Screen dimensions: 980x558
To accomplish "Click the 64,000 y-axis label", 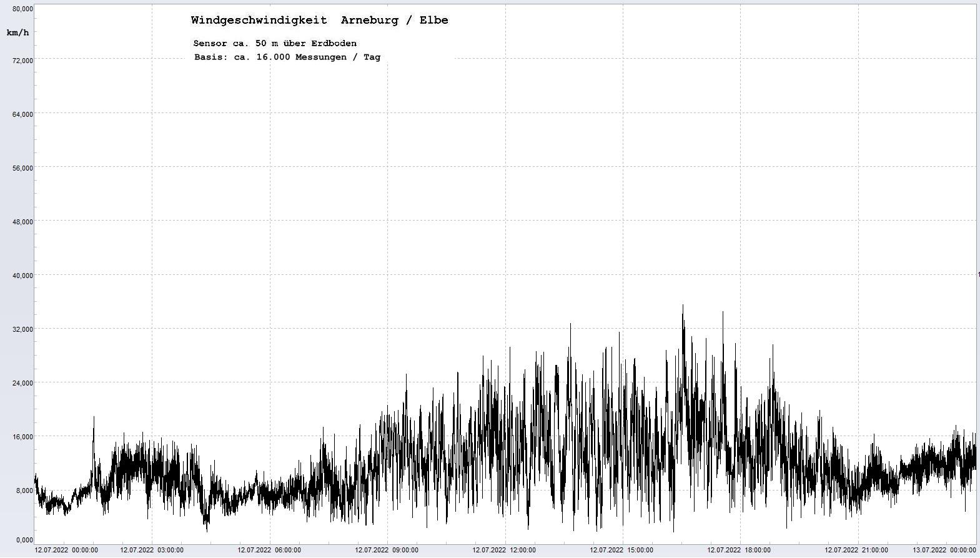I will [22, 114].
